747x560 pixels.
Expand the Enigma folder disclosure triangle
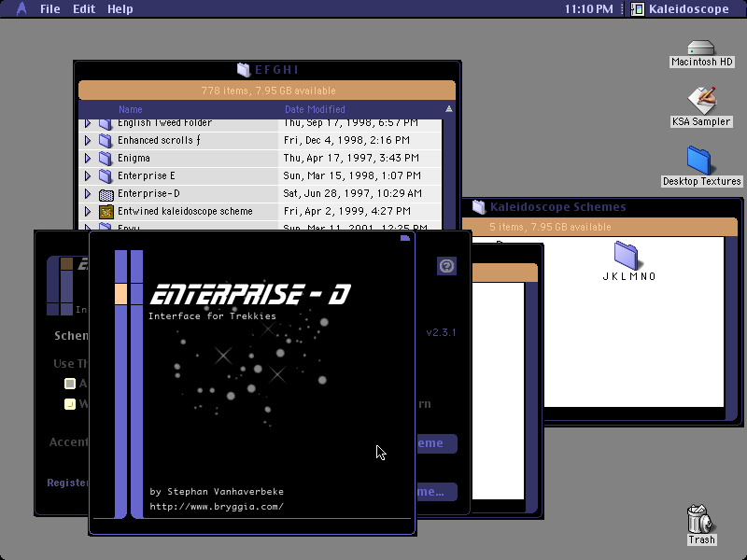pyautogui.click(x=88, y=158)
